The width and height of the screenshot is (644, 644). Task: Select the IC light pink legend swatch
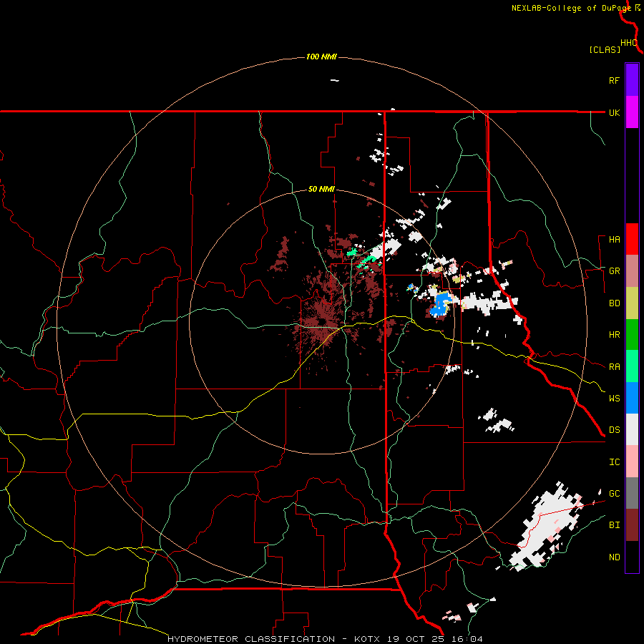[x=632, y=462]
